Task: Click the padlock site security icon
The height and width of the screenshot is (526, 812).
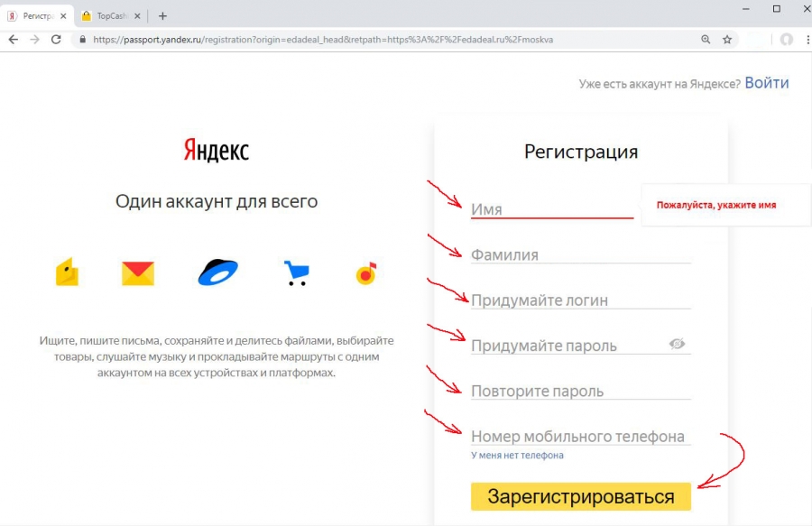Action: [82, 40]
